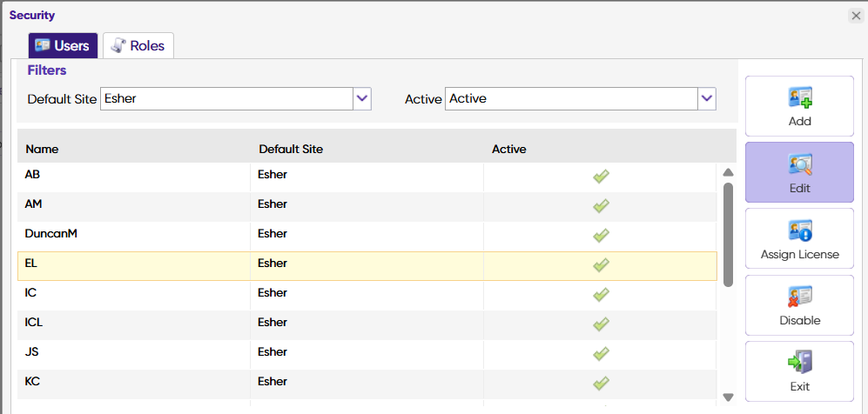Click the Assign License icon
868x414 pixels.
(799, 230)
